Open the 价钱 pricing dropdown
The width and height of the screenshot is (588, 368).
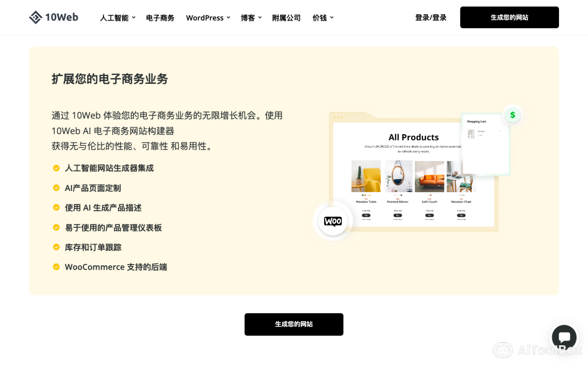(x=323, y=18)
